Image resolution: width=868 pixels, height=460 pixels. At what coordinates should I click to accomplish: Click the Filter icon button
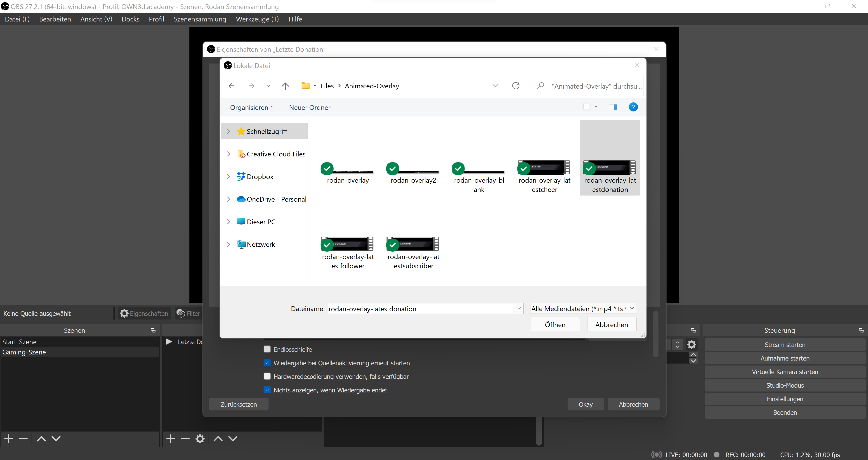pyautogui.click(x=188, y=313)
